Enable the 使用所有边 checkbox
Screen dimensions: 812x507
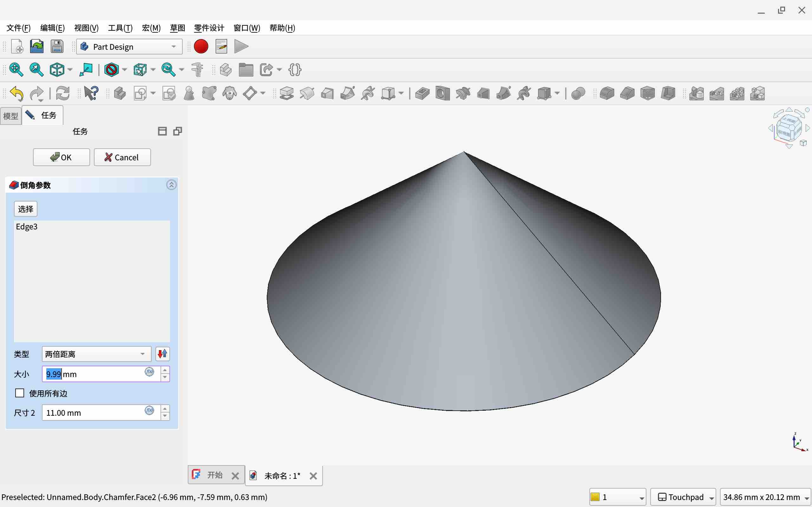coord(20,393)
